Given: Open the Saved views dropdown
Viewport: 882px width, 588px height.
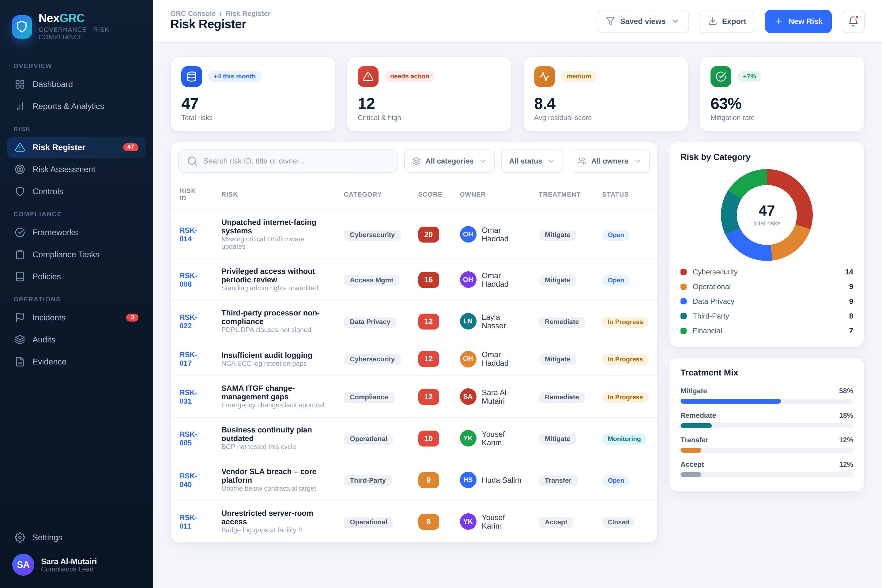Looking at the screenshot, I should (x=643, y=21).
